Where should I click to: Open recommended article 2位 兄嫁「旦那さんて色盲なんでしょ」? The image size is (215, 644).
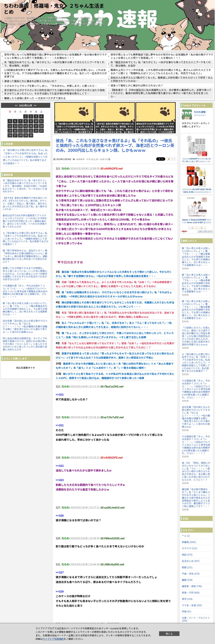[x=114, y=284]
